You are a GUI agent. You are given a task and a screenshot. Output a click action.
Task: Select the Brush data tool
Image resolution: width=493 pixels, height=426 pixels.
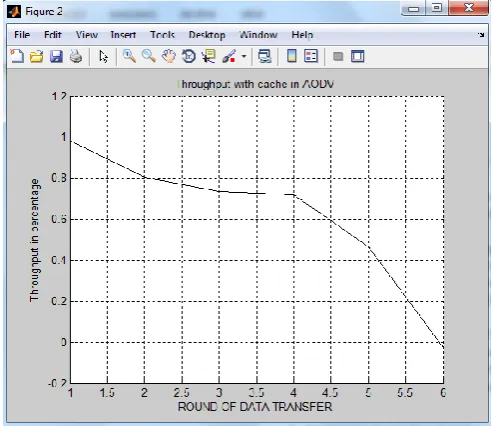[229, 56]
